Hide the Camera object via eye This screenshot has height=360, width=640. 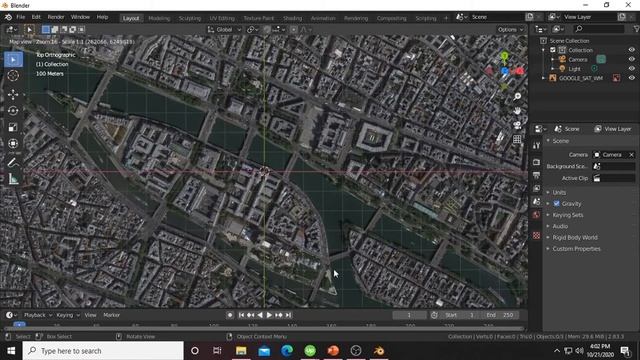point(631,59)
